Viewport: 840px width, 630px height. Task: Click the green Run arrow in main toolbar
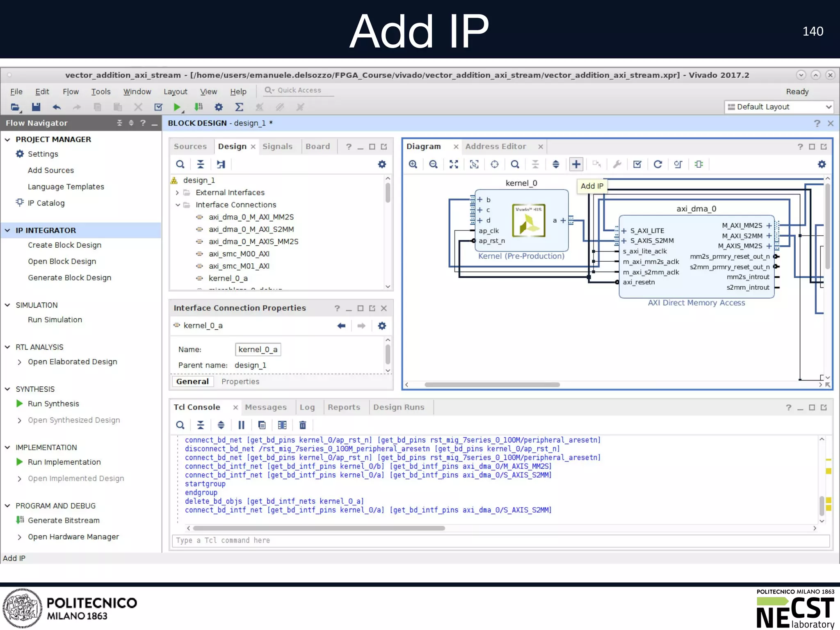click(x=177, y=107)
